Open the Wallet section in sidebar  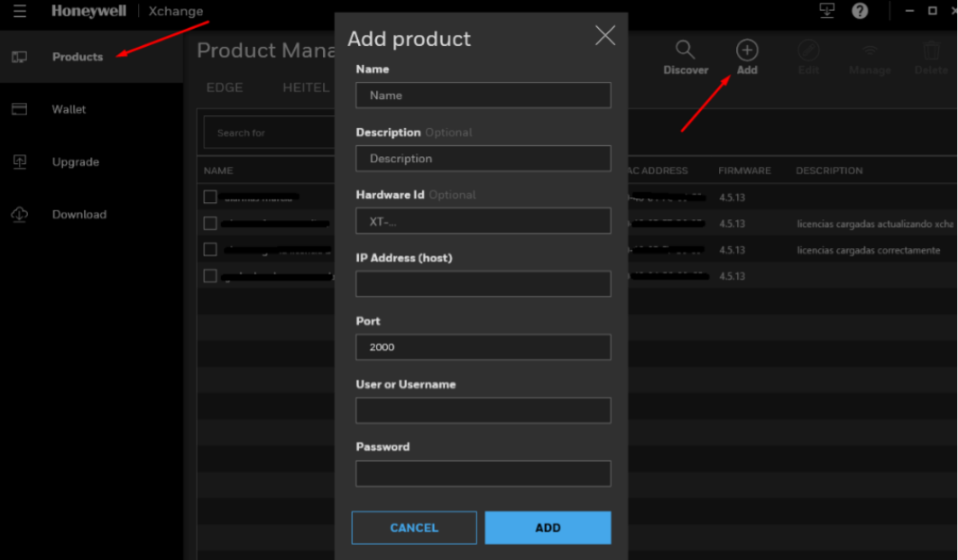(92, 109)
